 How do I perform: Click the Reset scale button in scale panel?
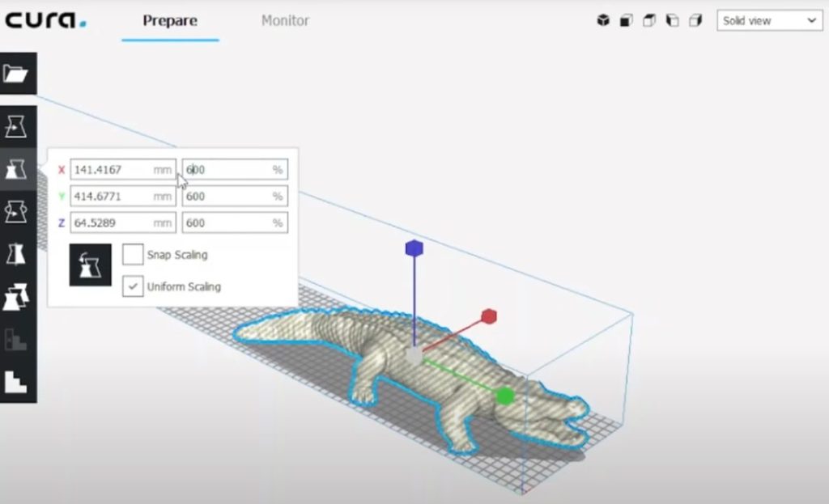click(x=90, y=265)
